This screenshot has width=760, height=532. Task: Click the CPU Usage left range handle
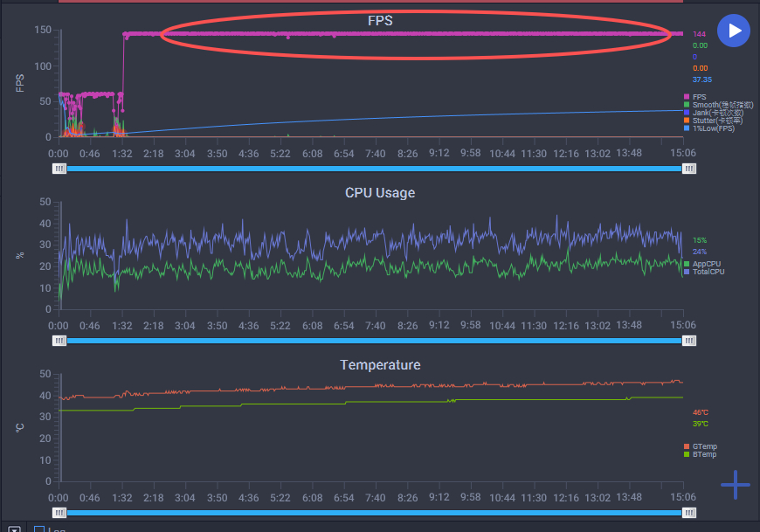[59, 341]
